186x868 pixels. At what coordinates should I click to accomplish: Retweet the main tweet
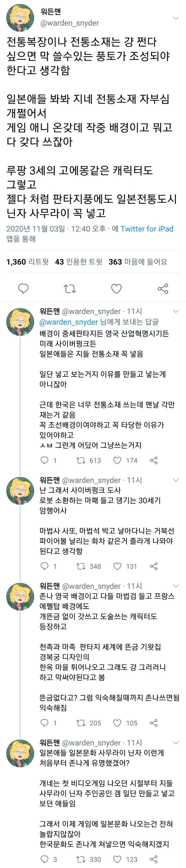coord(70,288)
